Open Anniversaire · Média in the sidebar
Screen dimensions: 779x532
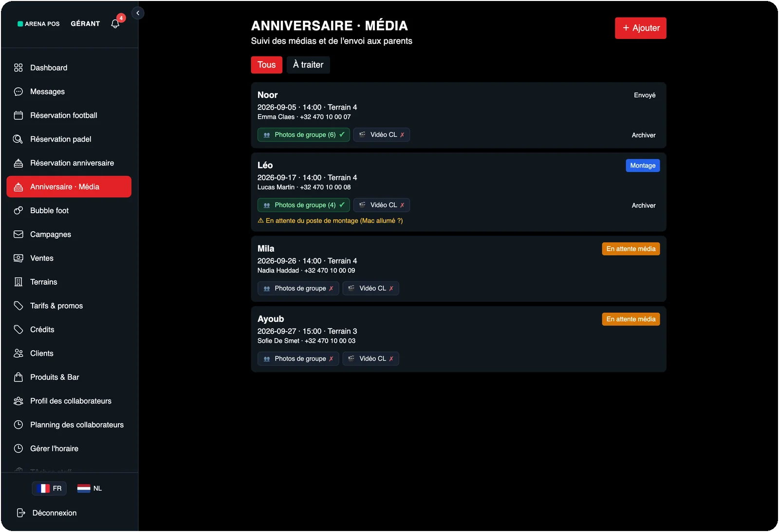click(69, 187)
